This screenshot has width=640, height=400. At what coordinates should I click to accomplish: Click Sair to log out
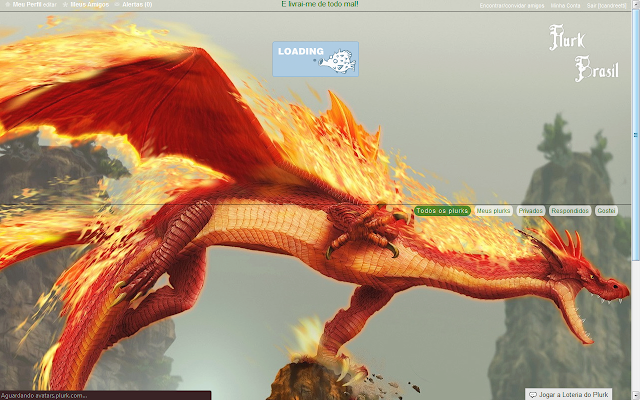(x=607, y=6)
